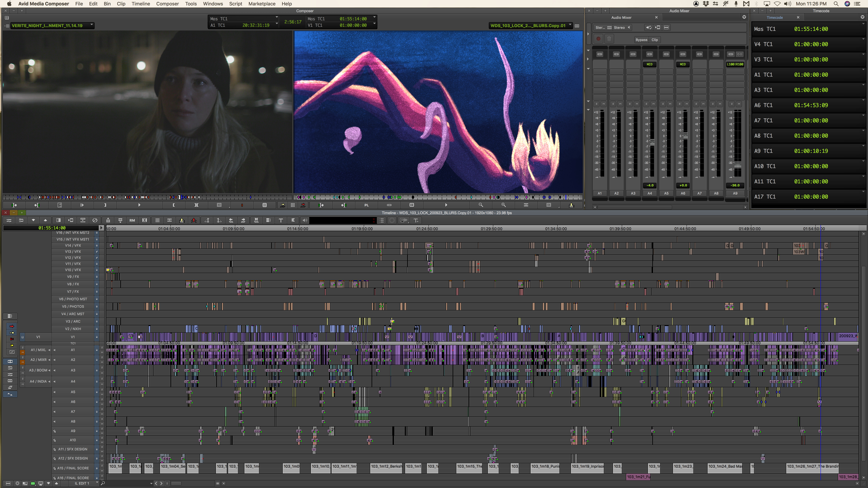Click the Title tool T icon
The height and width of the screenshot is (488, 868).
click(281, 220)
